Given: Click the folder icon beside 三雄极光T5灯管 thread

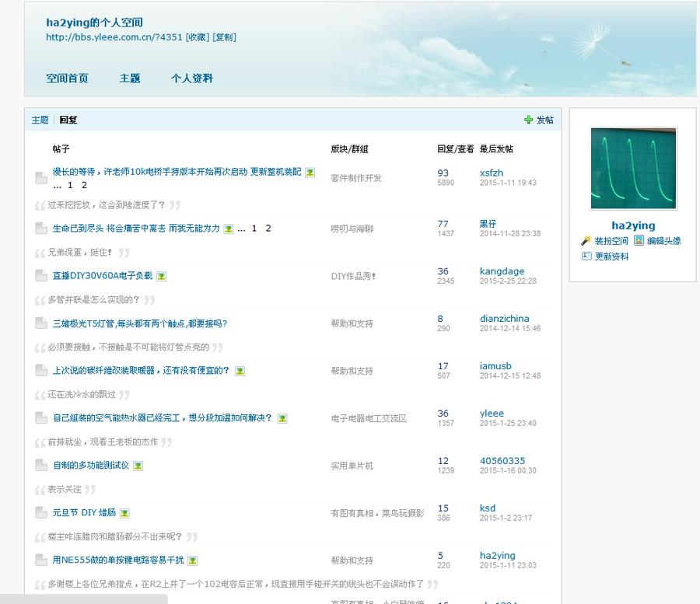Looking at the screenshot, I should tap(41, 323).
